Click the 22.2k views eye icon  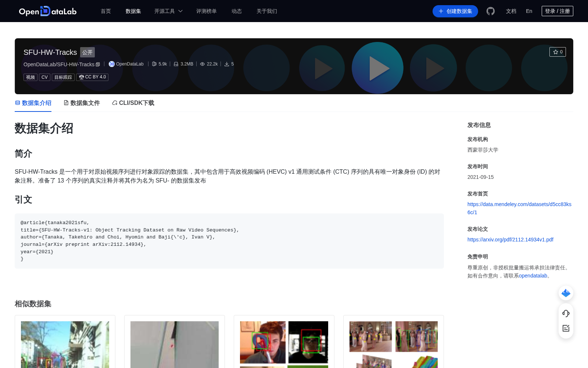202,64
